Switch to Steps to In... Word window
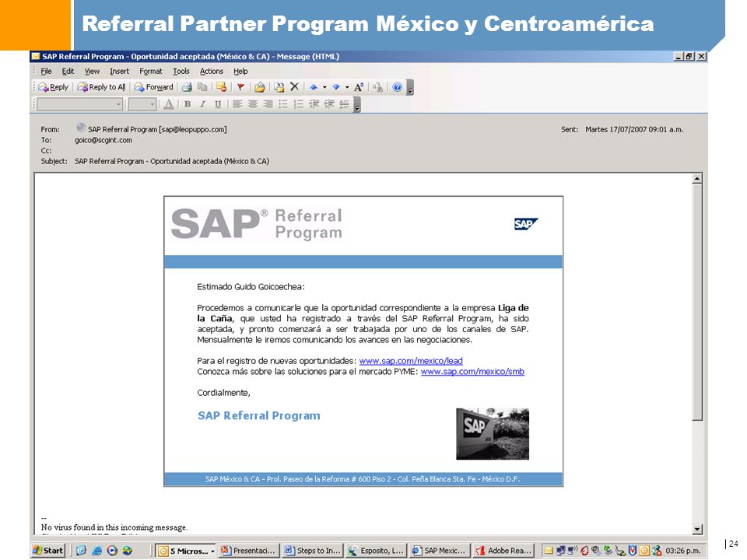 [312, 551]
